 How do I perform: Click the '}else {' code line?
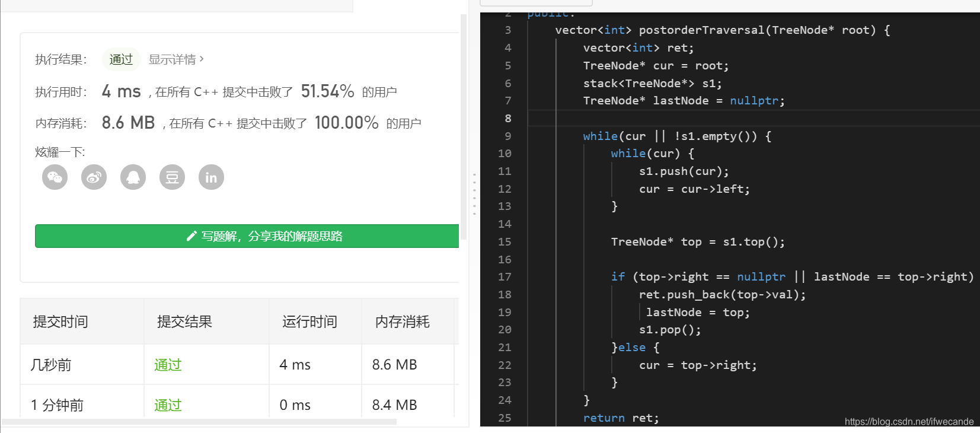[635, 348]
